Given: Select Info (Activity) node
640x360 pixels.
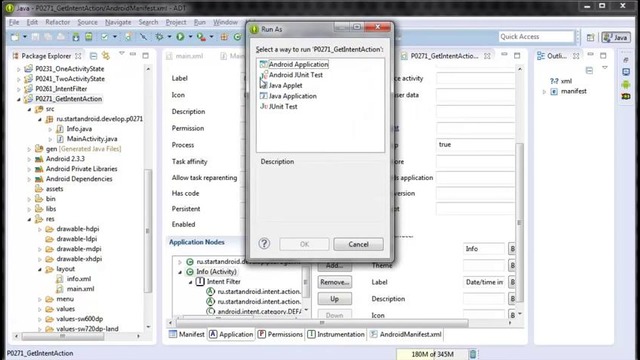Looking at the screenshot, I should pyautogui.click(x=216, y=271).
